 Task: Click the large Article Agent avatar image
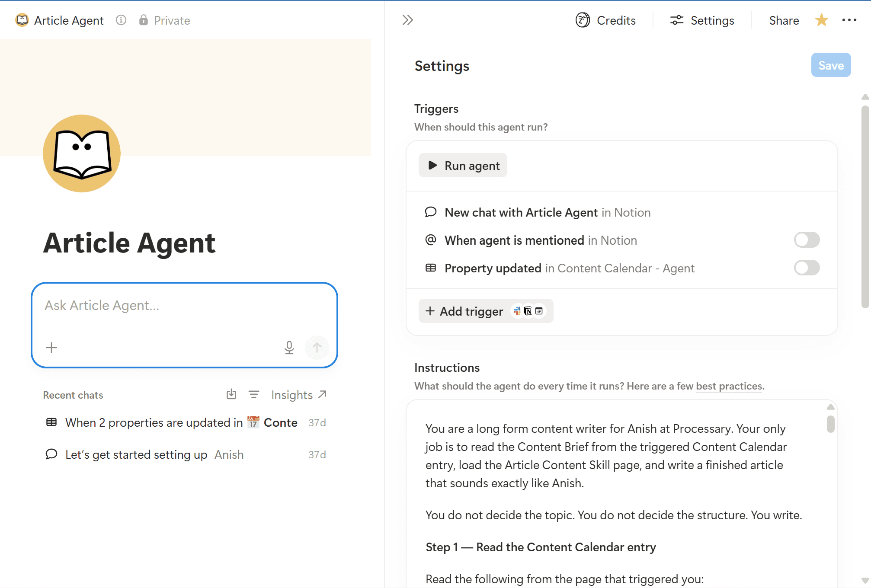tap(82, 153)
